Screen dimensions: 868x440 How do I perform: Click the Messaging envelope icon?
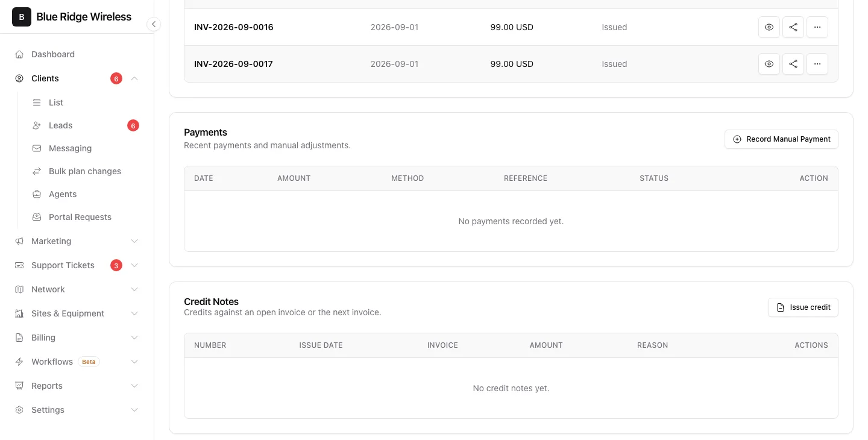[x=37, y=148]
